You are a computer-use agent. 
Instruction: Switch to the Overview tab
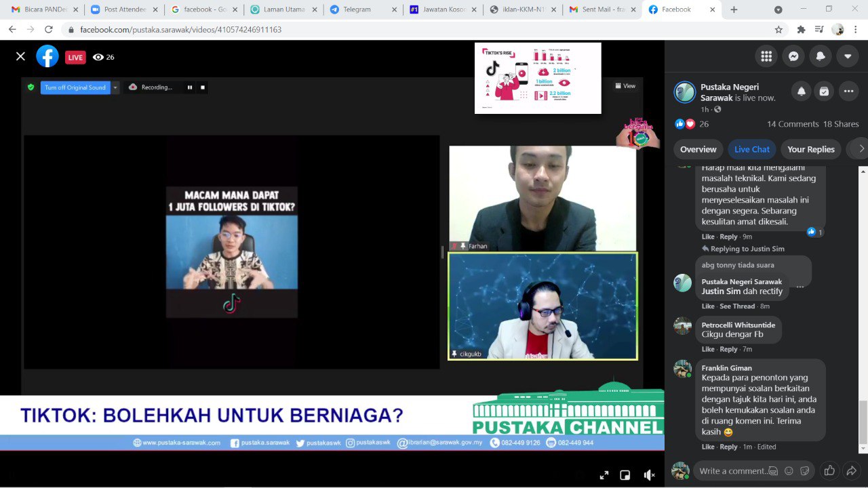(698, 149)
